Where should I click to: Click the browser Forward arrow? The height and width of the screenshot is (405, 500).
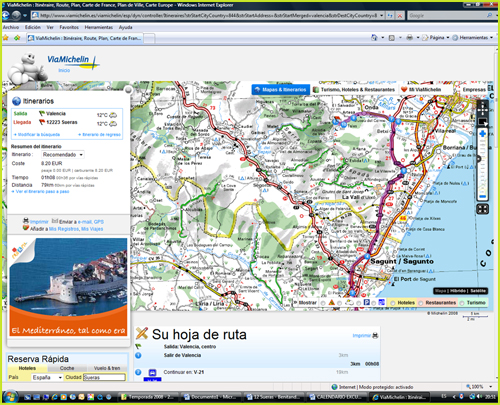[16, 15]
